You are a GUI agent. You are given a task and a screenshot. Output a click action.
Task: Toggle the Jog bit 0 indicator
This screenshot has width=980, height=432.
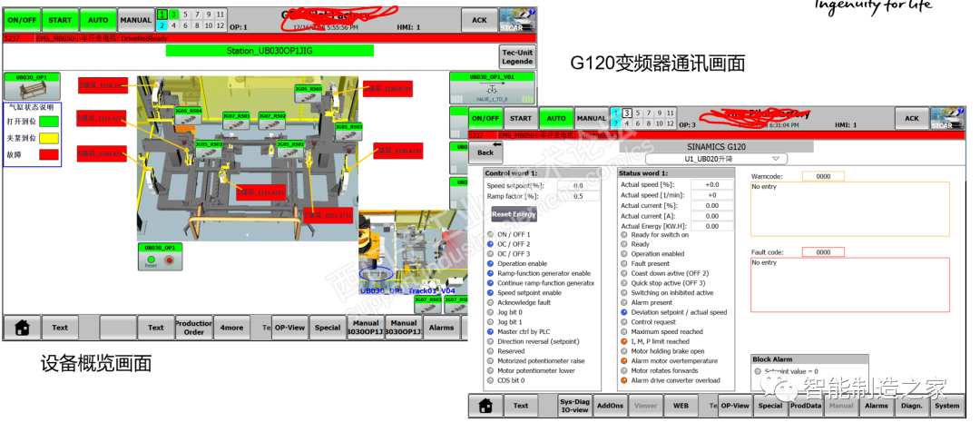coord(491,312)
